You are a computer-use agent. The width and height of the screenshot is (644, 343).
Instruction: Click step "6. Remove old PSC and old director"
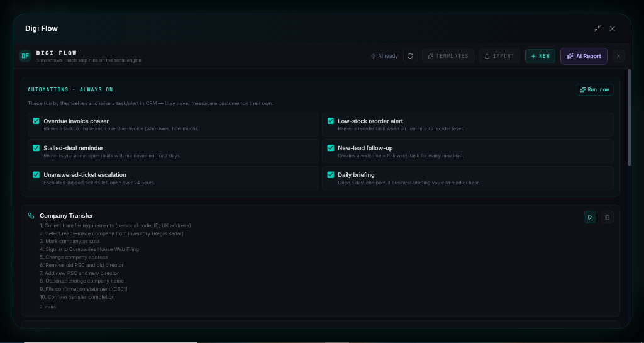click(x=82, y=265)
